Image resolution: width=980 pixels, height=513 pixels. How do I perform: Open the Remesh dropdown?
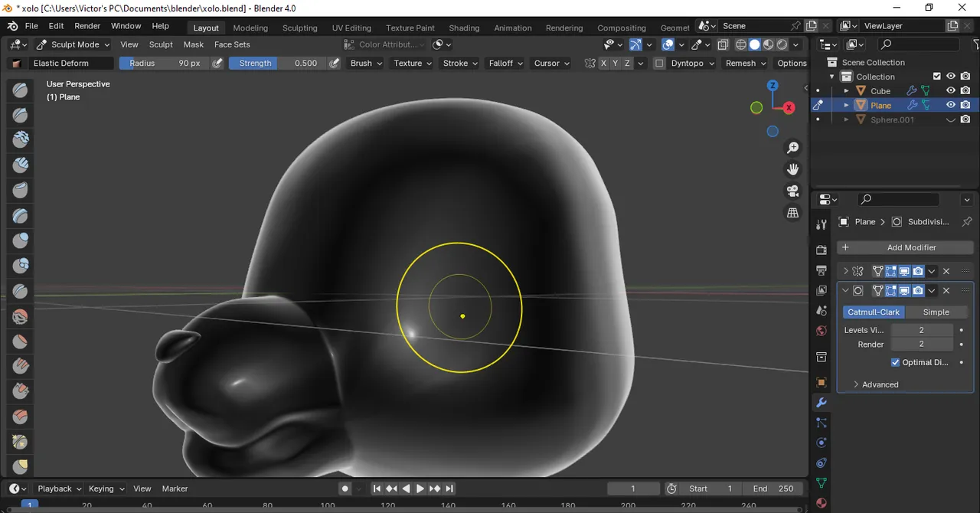pos(746,64)
